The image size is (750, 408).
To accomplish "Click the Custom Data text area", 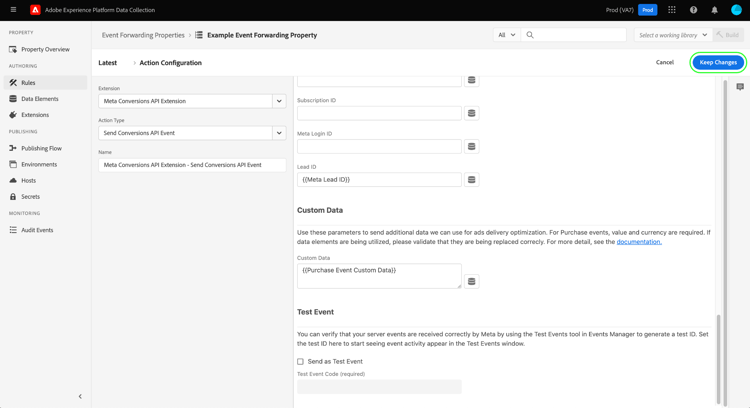I will tap(379, 276).
